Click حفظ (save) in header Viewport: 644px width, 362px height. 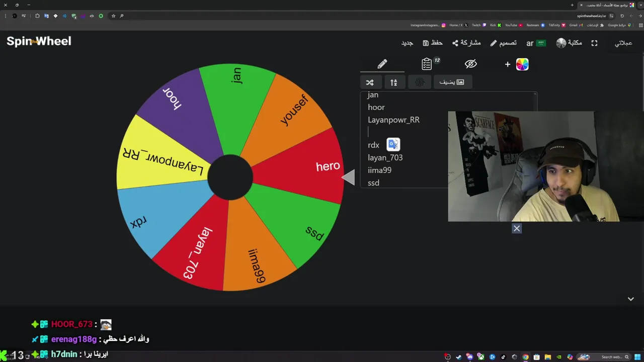(x=433, y=43)
